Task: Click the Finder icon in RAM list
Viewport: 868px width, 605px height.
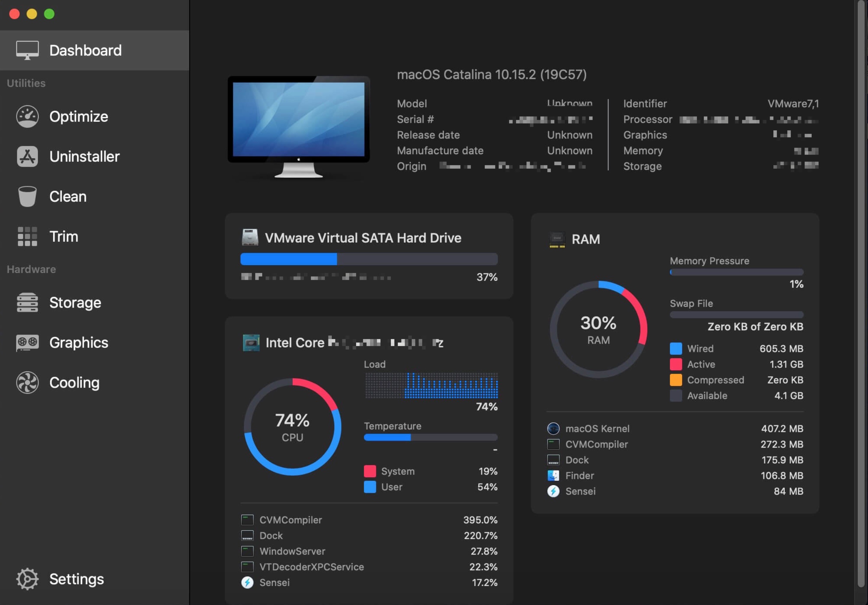Action: [x=553, y=475]
